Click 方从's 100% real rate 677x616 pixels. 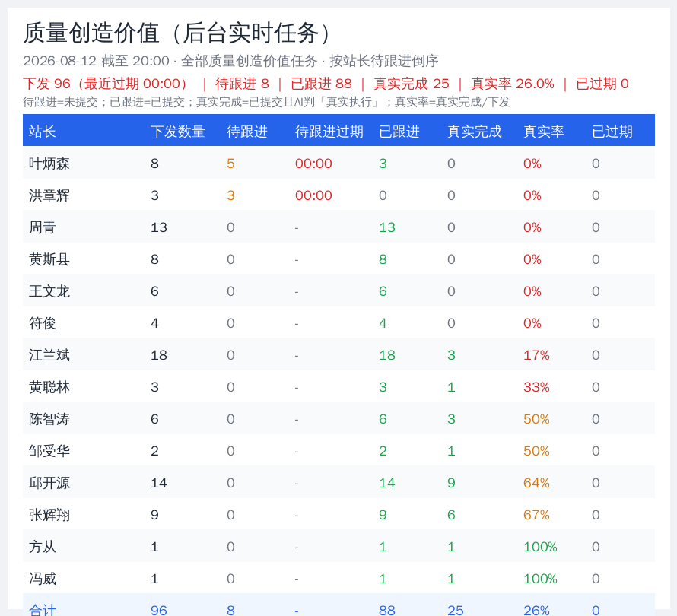pyautogui.click(x=540, y=547)
